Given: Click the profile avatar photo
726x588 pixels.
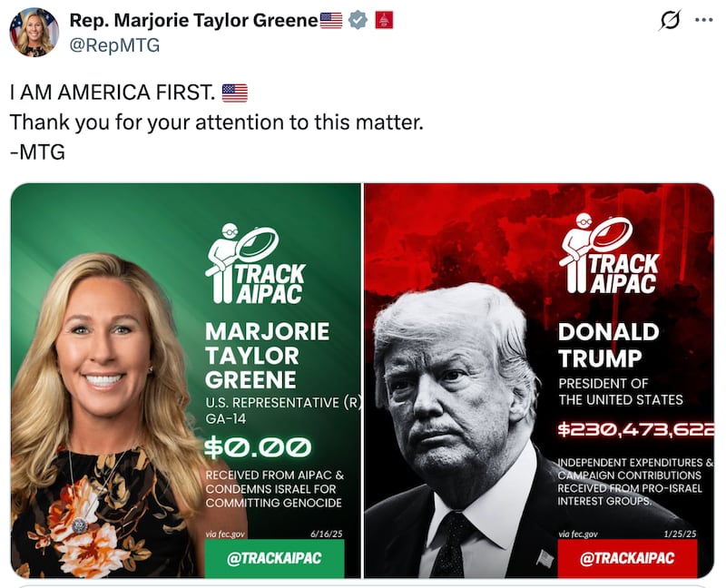Looking at the screenshot, I should click(x=34, y=33).
